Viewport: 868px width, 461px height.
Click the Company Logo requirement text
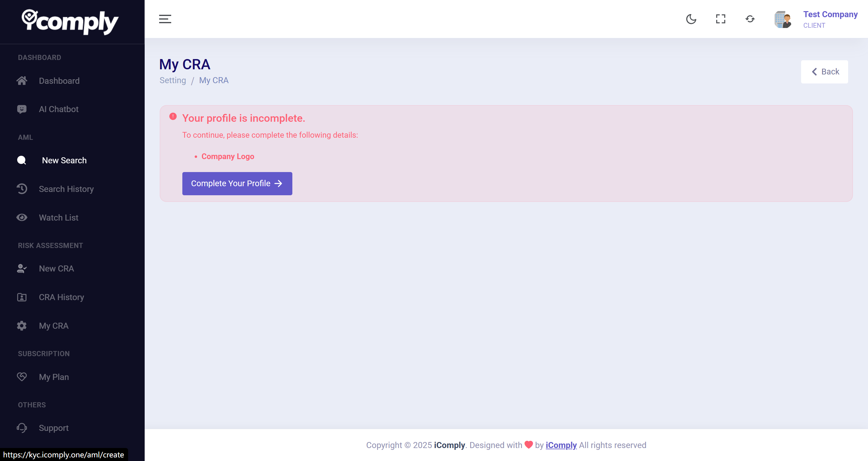228,156
